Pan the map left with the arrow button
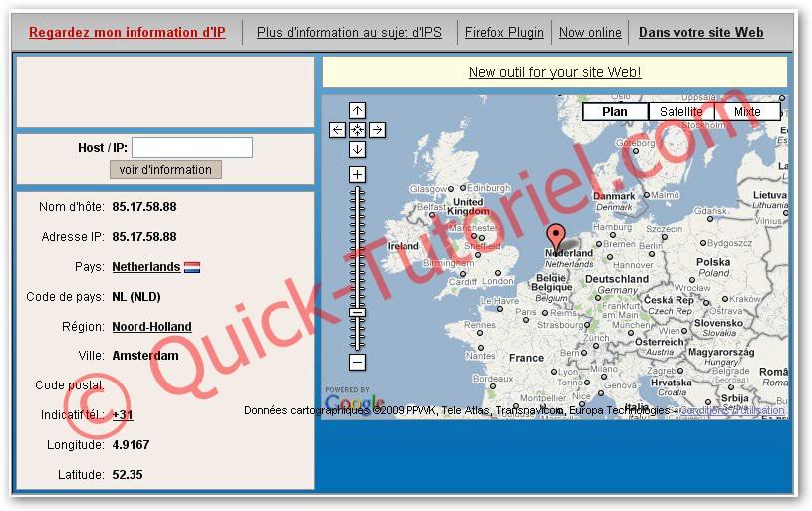Image resolution: width=812 pixels, height=511 pixels. pos(337,129)
